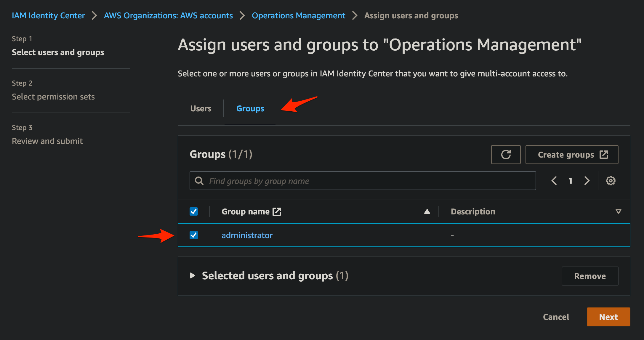This screenshot has height=340, width=644.
Task: Click the Group name external link icon
Action: point(277,211)
